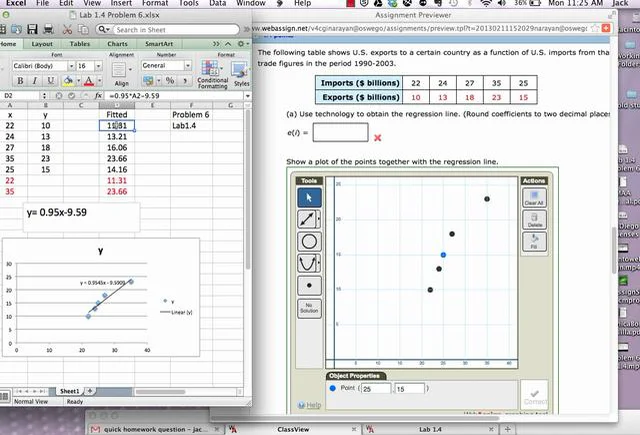This screenshot has height=435, width=640.
Task: Apply red font color button
Action: pos(89,81)
